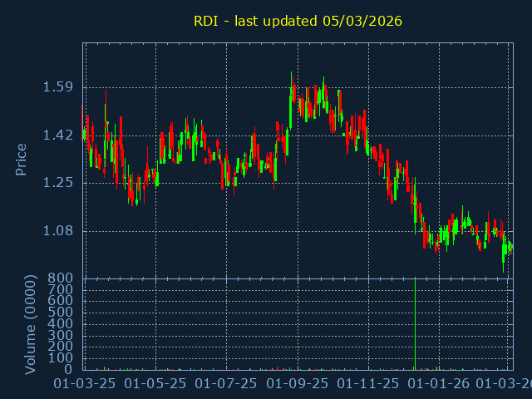Click the 01-01-26 date label
Screen dimensions: 532x399
(439, 384)
